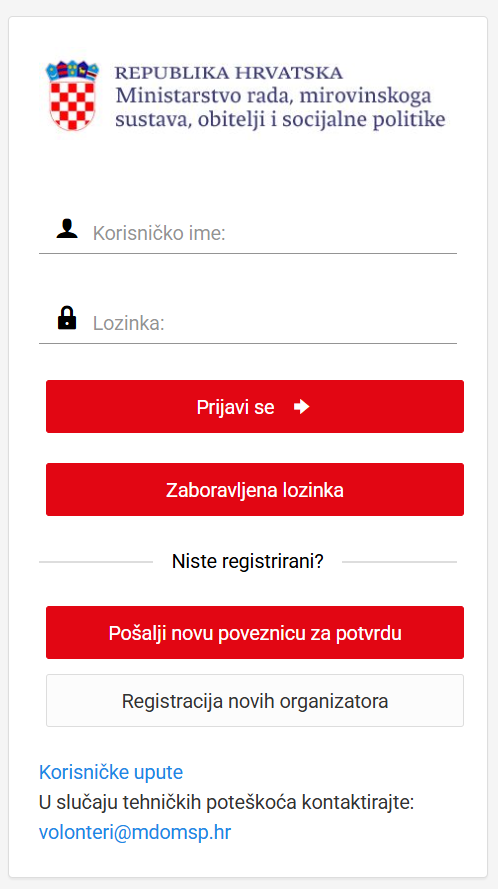Click the Ministarstvo rada ministry name text
Screen dimensions: 498x889
click(x=273, y=95)
